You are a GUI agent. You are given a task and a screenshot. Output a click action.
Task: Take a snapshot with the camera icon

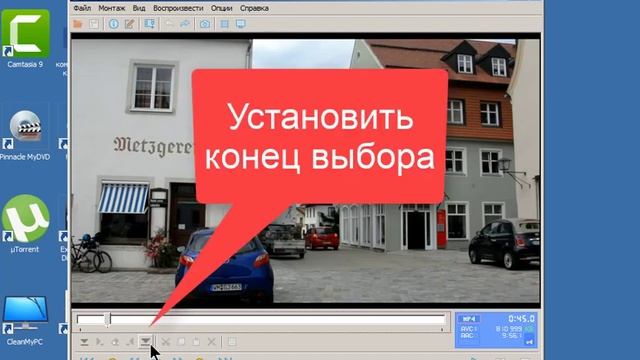[x=204, y=24]
